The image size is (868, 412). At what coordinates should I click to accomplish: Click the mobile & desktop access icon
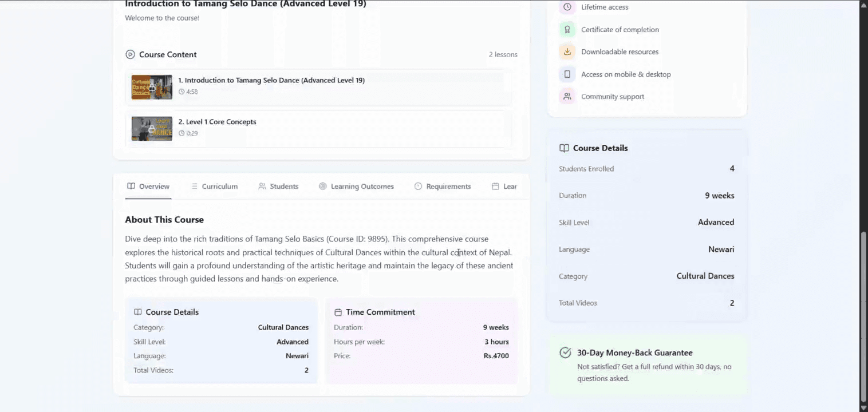click(567, 74)
